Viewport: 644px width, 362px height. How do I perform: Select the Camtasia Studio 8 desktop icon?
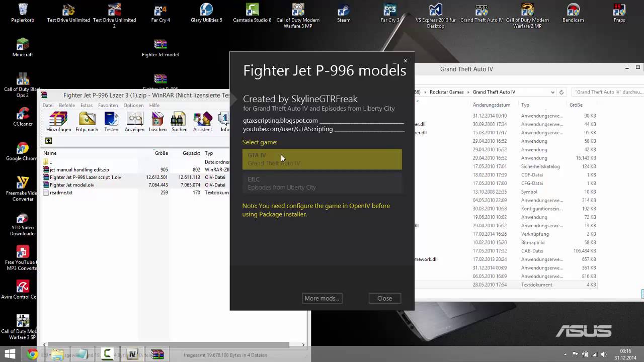[252, 14]
